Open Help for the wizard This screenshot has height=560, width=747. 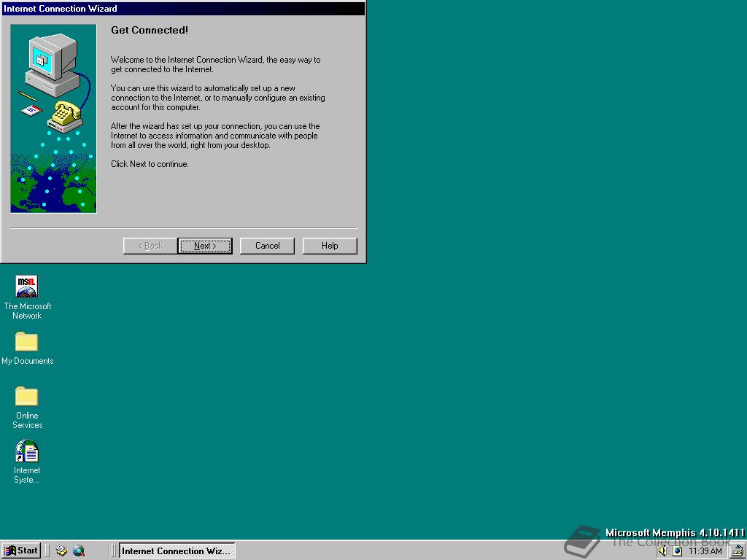[330, 246]
